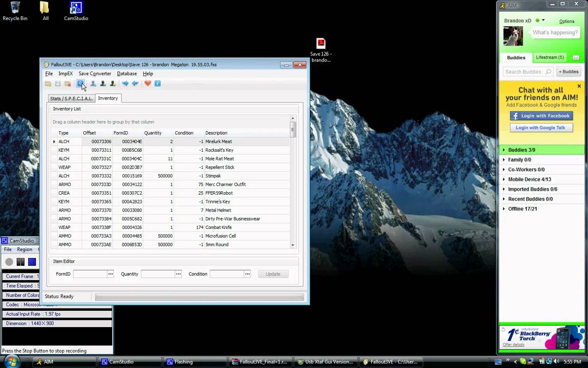The width and height of the screenshot is (588, 368).
Task: Click Login with Facebook button
Action: pyautogui.click(x=541, y=116)
